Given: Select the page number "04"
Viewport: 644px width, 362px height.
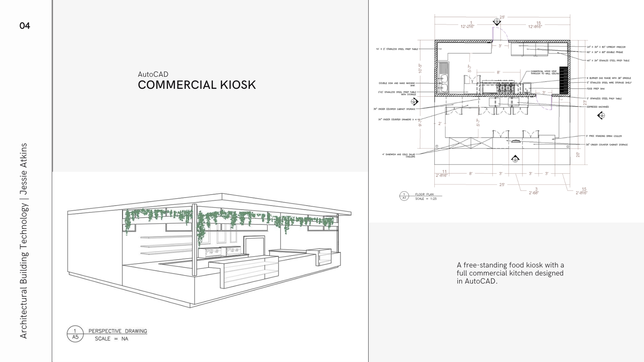Looking at the screenshot, I should 25,26.
